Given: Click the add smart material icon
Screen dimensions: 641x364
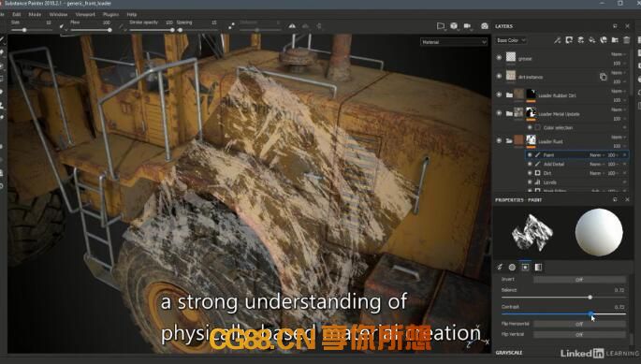Looking at the screenshot, I should (x=604, y=40).
